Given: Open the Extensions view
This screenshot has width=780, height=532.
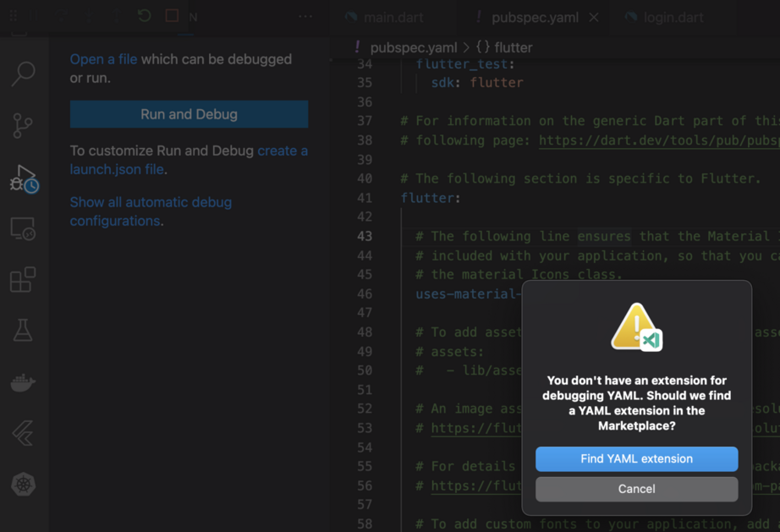Looking at the screenshot, I should (23, 280).
